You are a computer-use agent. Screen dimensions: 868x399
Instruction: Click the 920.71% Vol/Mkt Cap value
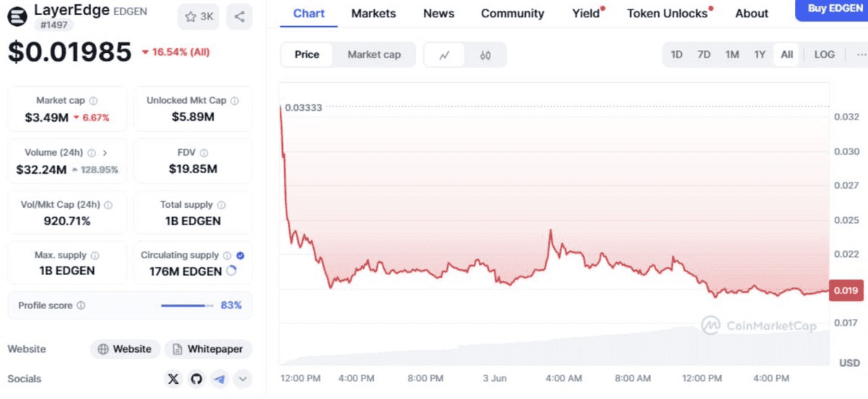[x=67, y=221]
